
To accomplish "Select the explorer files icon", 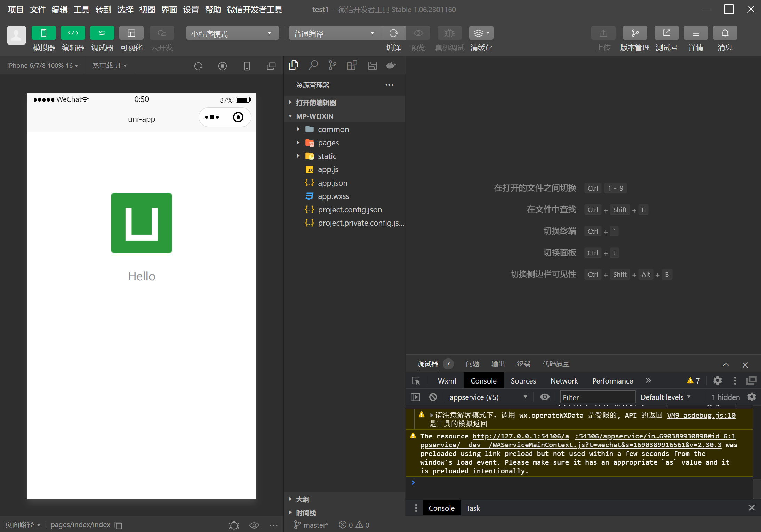I will click(x=294, y=65).
